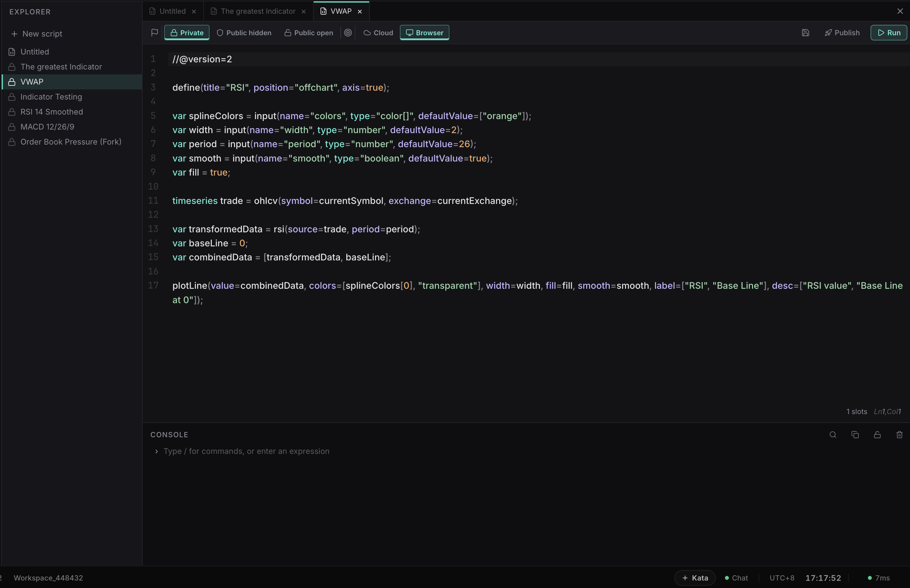Clear the console with the trash icon
Screen dimensions: 910x588
click(899, 435)
